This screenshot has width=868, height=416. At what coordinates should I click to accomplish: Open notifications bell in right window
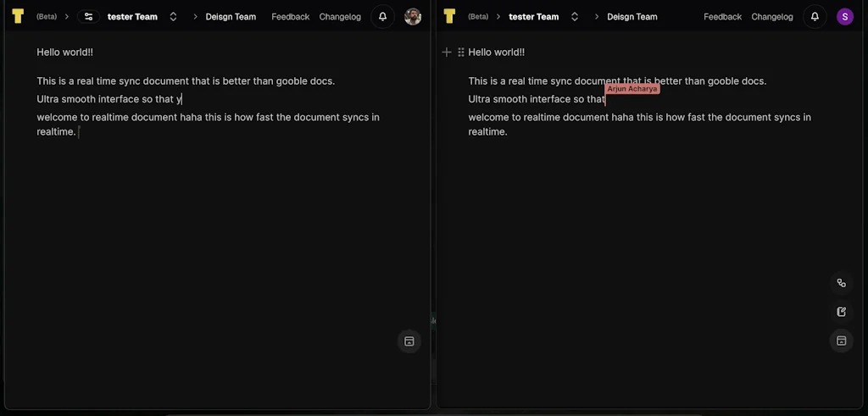[x=815, y=17]
